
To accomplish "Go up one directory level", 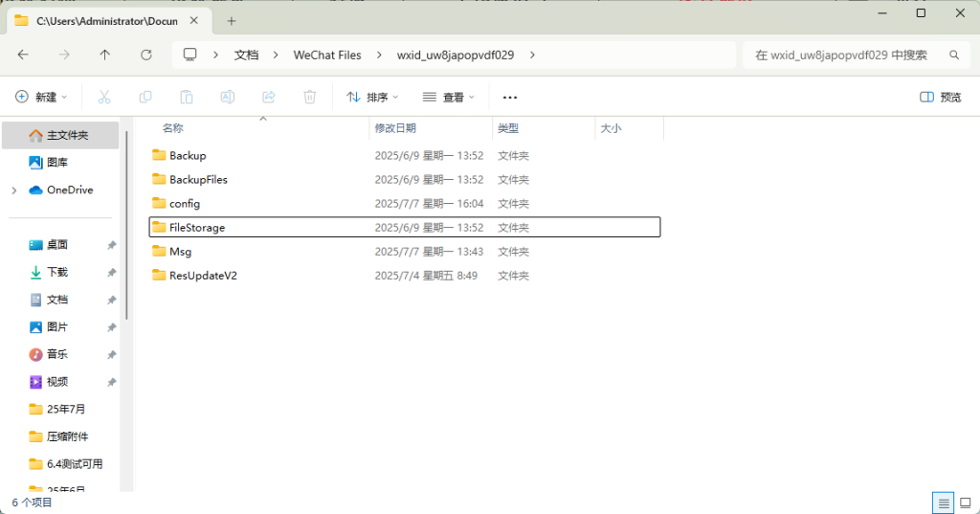I will [105, 55].
